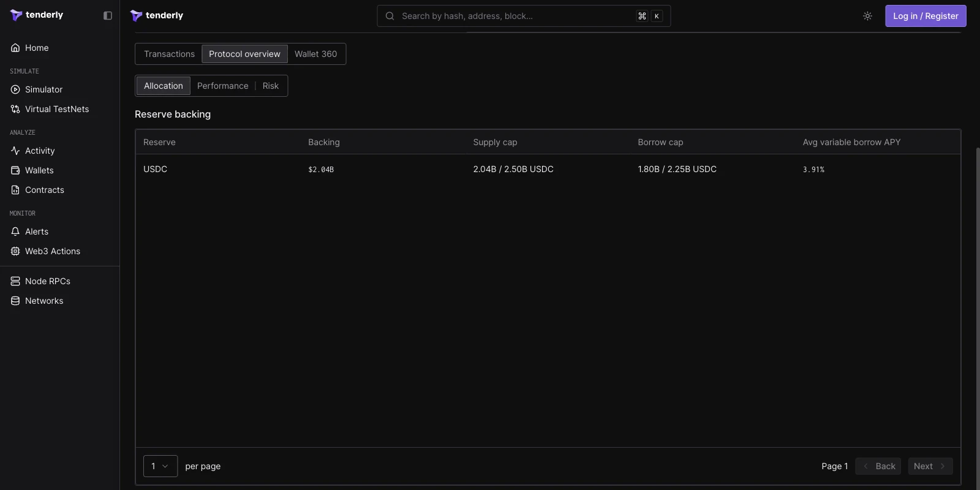This screenshot has height=490, width=980.
Task: Click the Borrow cap column header
Action: (x=660, y=142)
